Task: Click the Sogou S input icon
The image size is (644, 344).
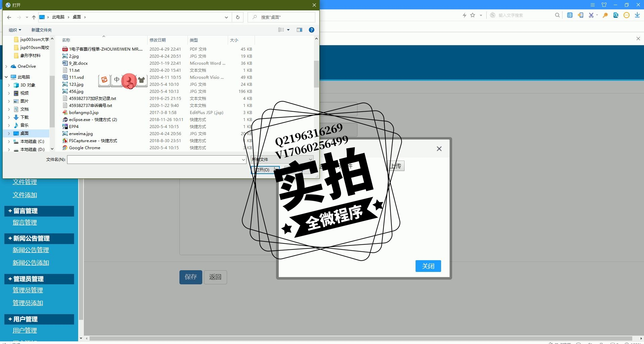Action: click(104, 80)
